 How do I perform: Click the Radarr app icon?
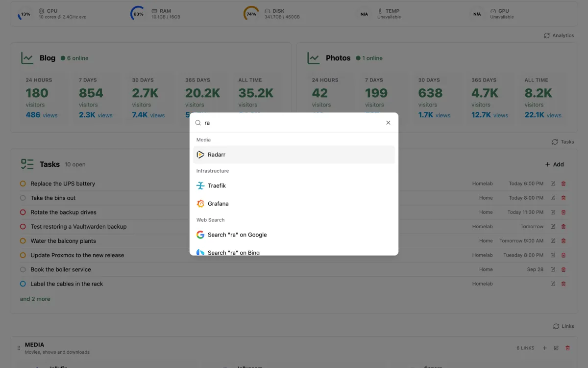pos(200,155)
